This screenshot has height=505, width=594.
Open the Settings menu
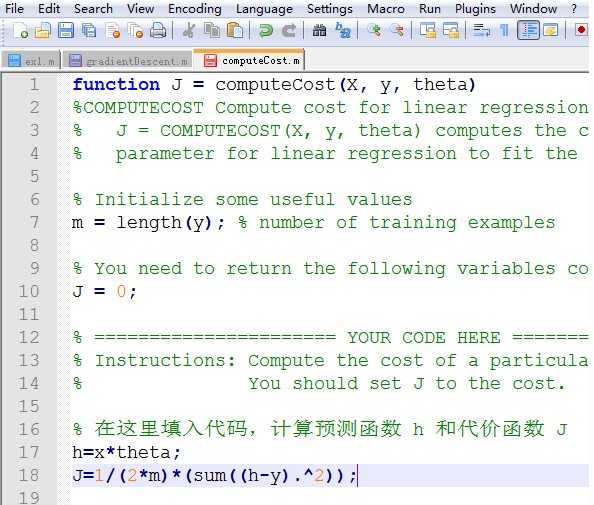[x=330, y=8]
